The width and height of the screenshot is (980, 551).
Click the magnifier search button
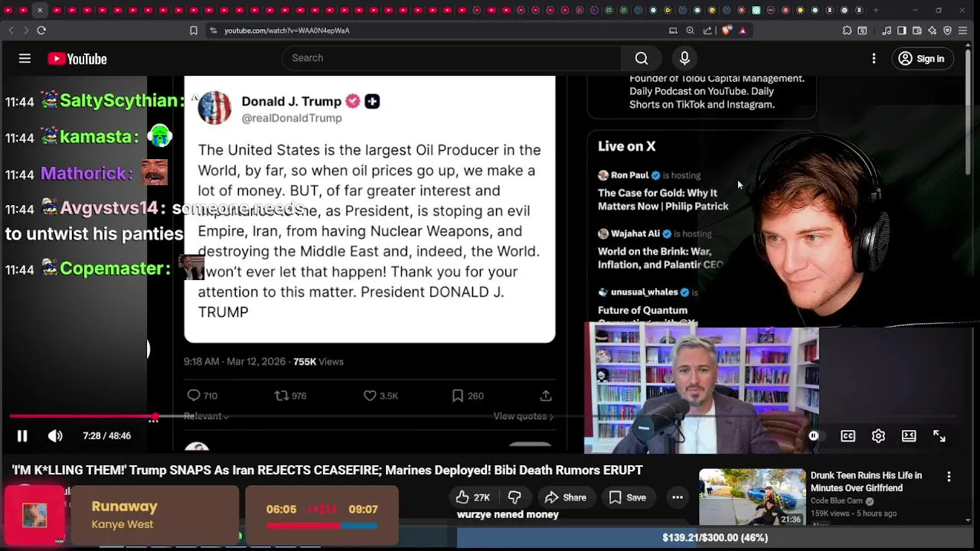pyautogui.click(x=642, y=58)
